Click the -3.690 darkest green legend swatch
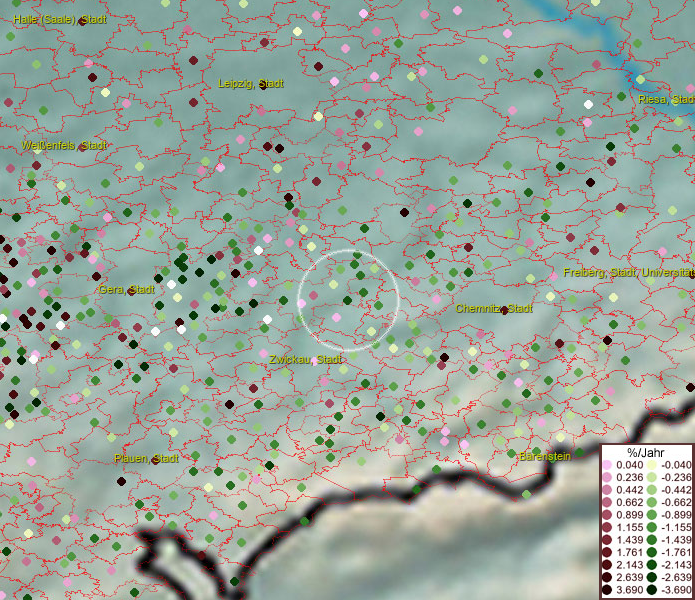The width and height of the screenshot is (695, 600). pos(650,591)
